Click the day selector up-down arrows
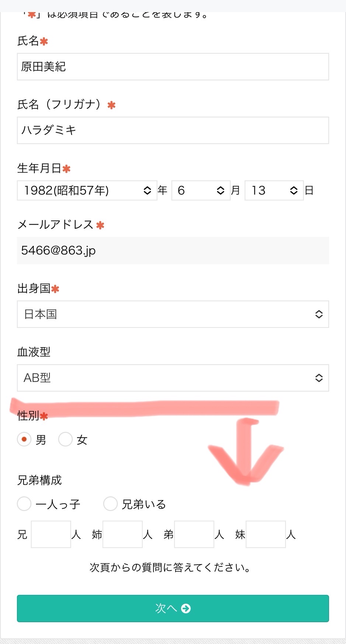 click(294, 191)
